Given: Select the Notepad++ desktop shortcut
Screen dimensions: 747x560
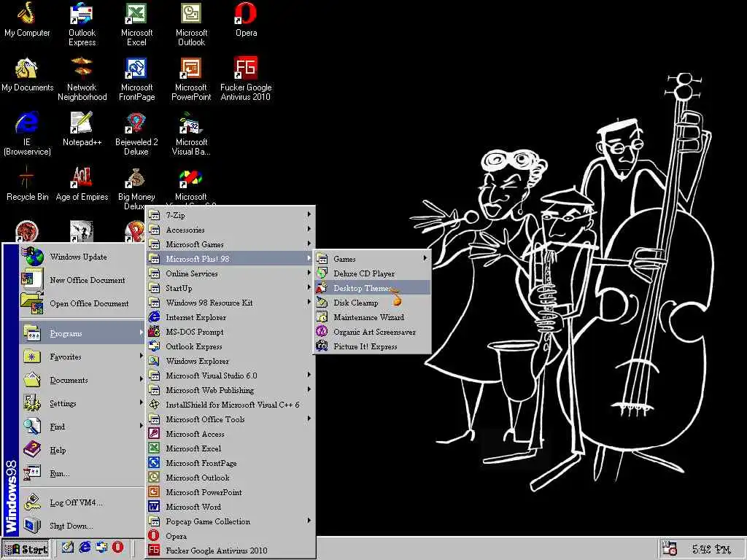Looking at the screenshot, I should pos(82,129).
